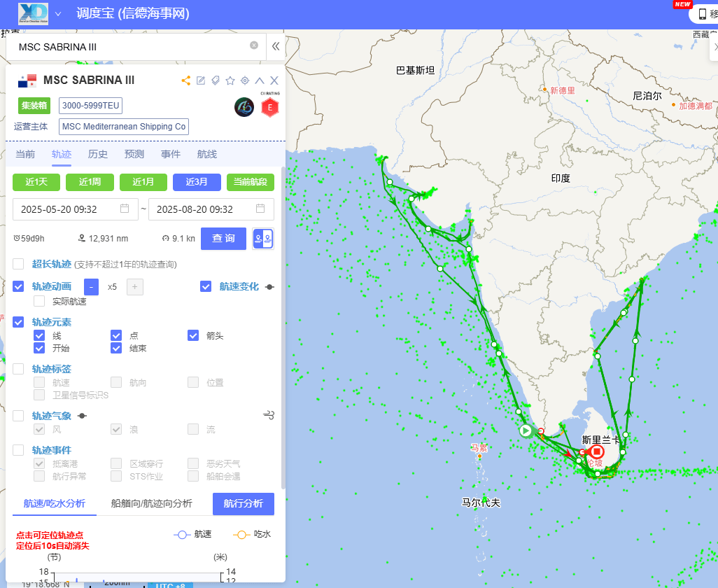Screen dimensions: 718x588
Task: Select the 近1天 time range
Action: coord(36,182)
